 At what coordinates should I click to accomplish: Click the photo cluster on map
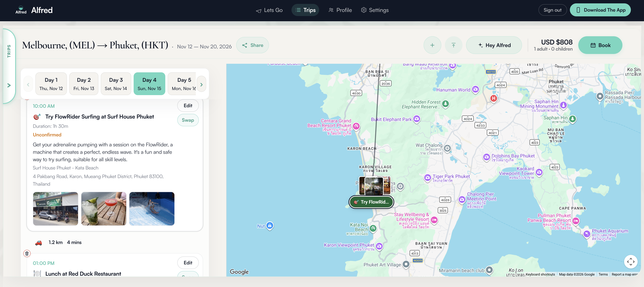coord(375,186)
